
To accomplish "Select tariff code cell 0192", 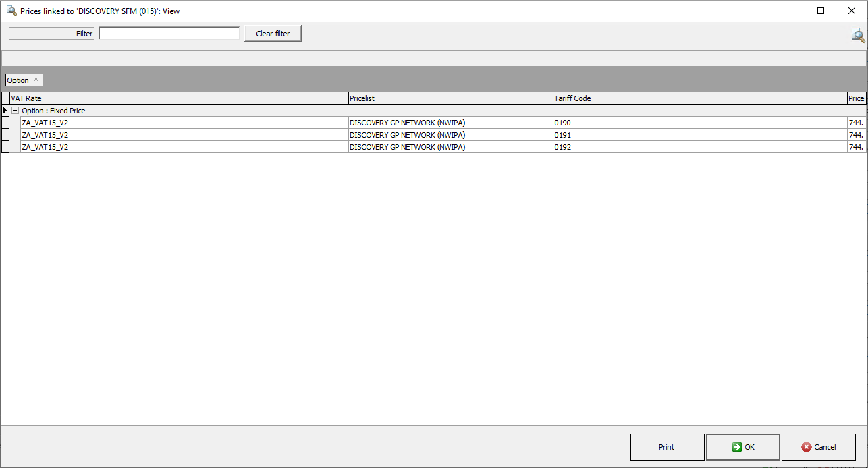I will click(x=700, y=147).
